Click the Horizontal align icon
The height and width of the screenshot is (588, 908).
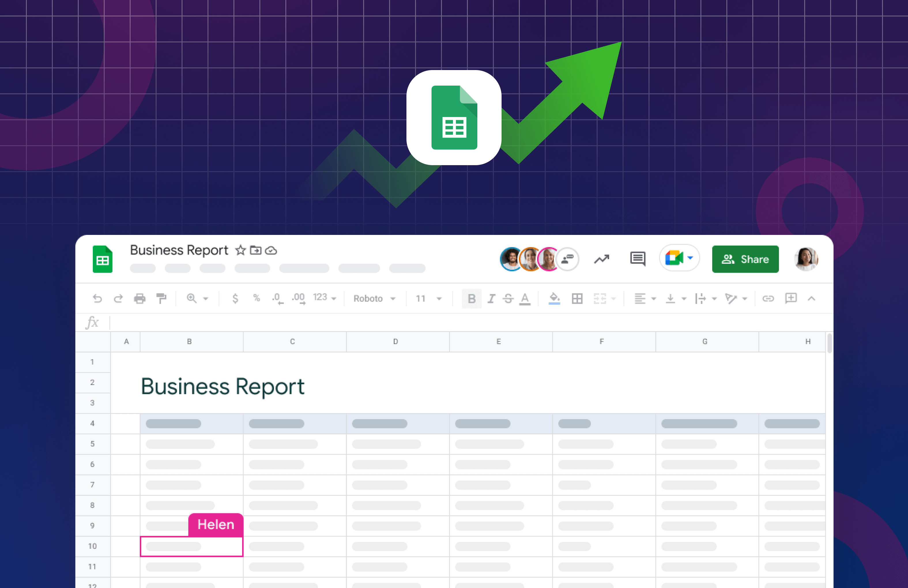640,298
